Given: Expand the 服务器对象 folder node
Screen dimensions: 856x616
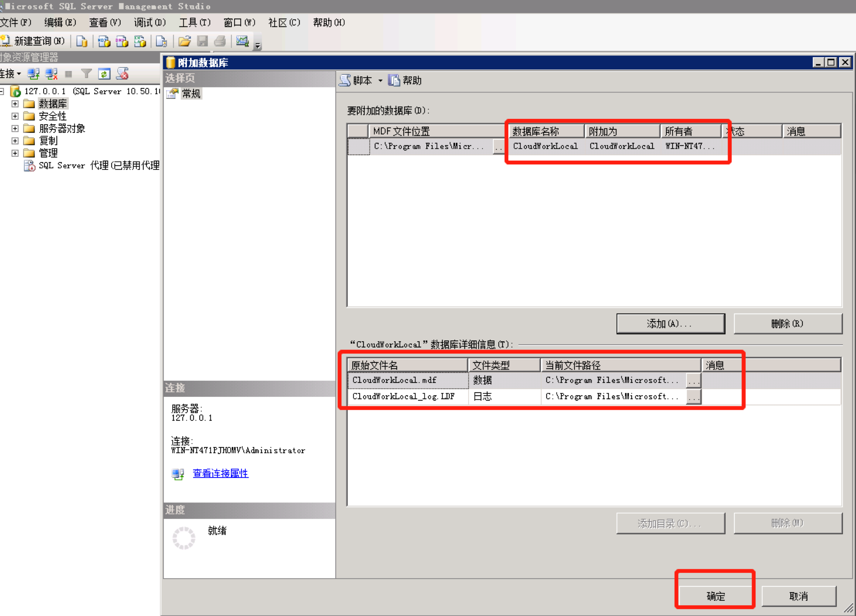Looking at the screenshot, I should tap(15, 128).
